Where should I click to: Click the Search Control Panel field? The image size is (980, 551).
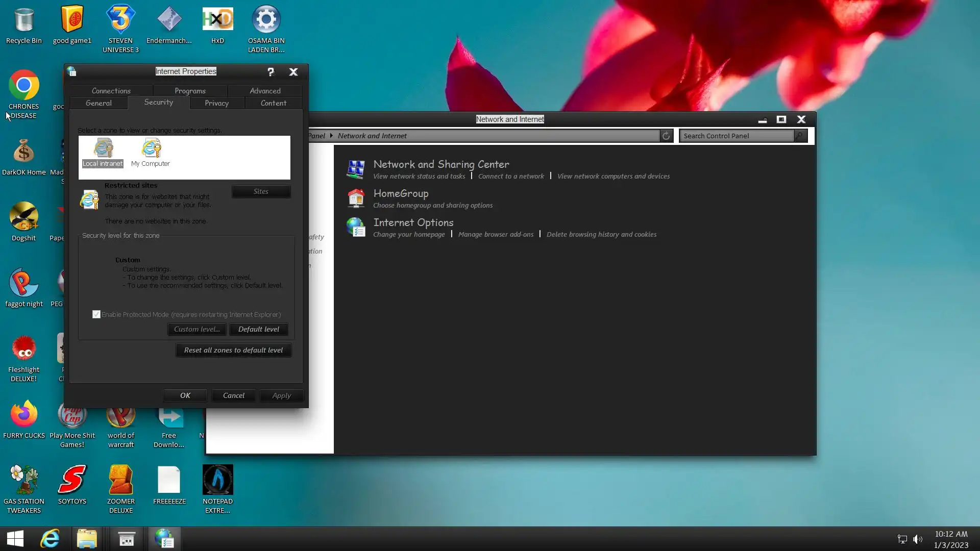737,136
